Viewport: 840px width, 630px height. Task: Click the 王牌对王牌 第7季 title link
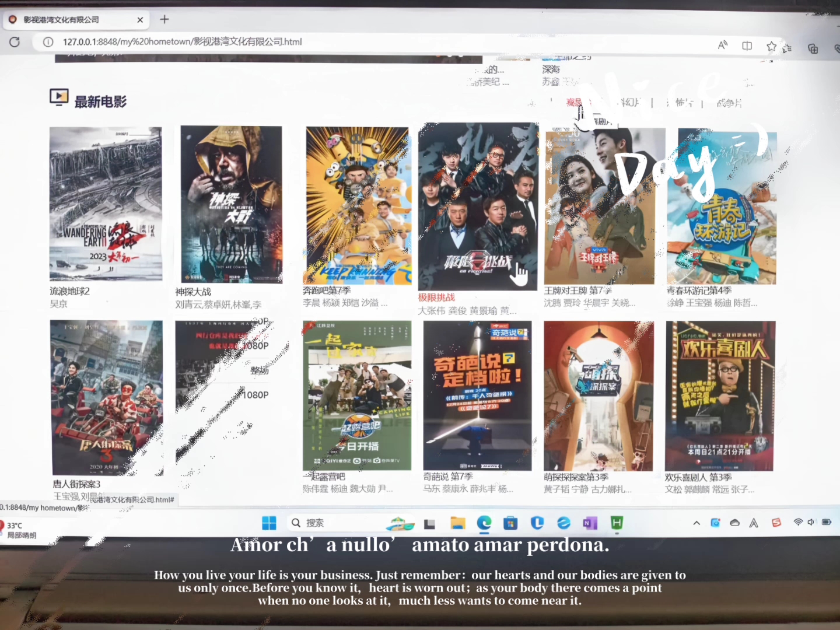(577, 290)
